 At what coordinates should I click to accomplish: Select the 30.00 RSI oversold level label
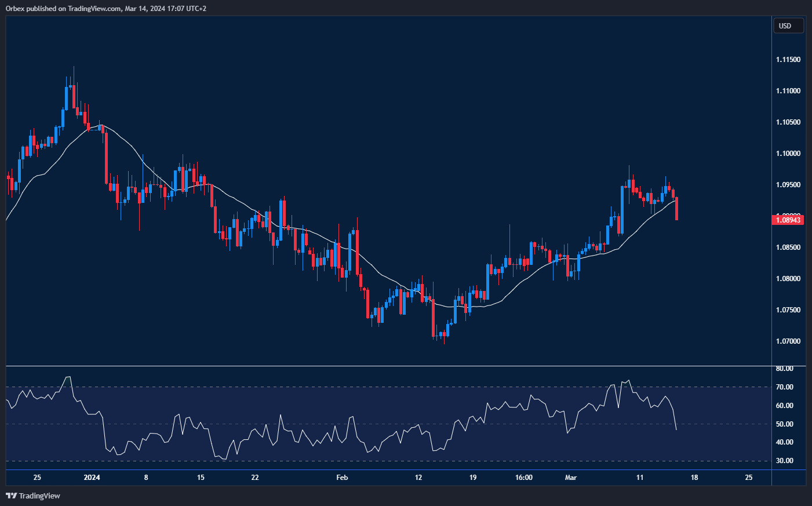click(x=785, y=461)
